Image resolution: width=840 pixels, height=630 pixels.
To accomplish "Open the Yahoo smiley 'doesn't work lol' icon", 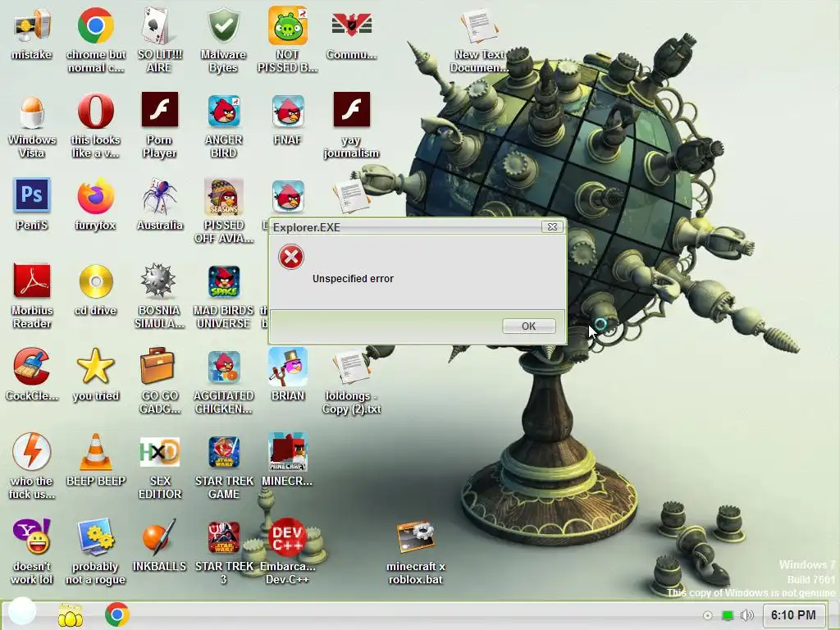I will coord(32,536).
